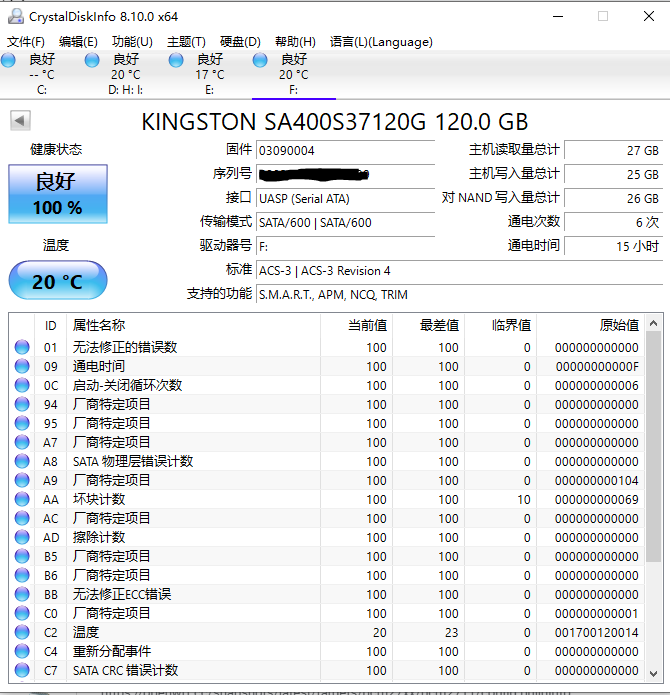
Task: Click the power on hours 15 小时
Action: 613,246
